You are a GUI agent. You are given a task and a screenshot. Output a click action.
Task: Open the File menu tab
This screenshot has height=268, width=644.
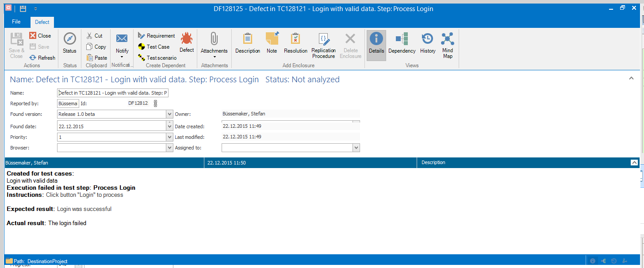click(x=16, y=22)
